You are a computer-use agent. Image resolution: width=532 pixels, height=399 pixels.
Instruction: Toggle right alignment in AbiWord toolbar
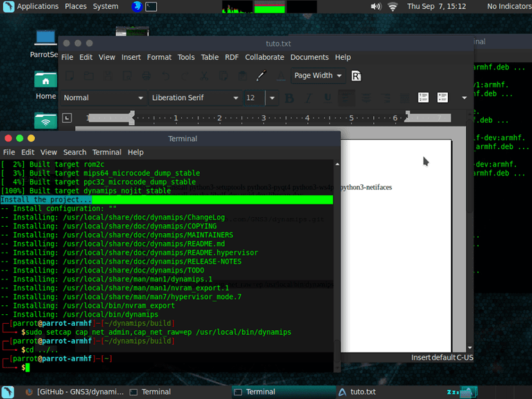pos(385,98)
